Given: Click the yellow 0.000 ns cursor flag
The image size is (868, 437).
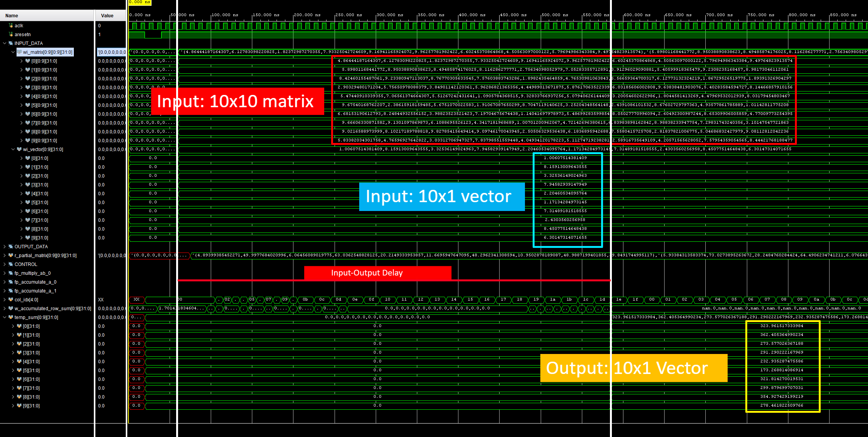Looking at the screenshot, I should [x=140, y=2].
